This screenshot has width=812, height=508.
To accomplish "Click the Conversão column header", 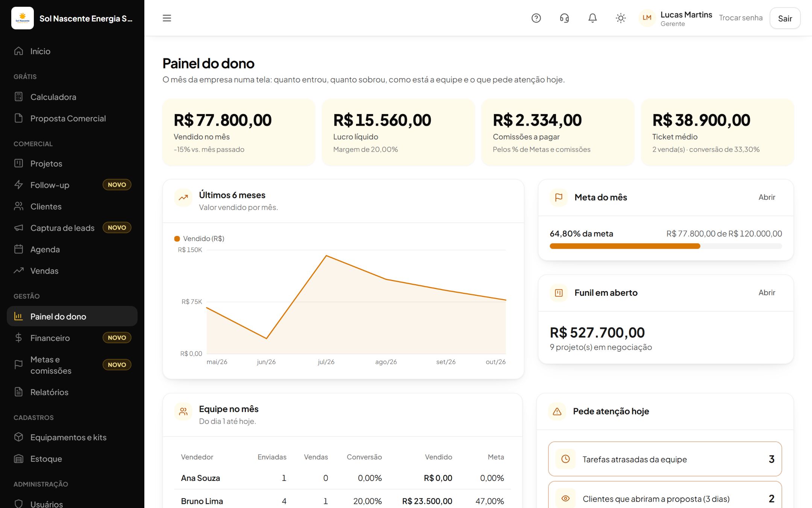I will (x=364, y=457).
